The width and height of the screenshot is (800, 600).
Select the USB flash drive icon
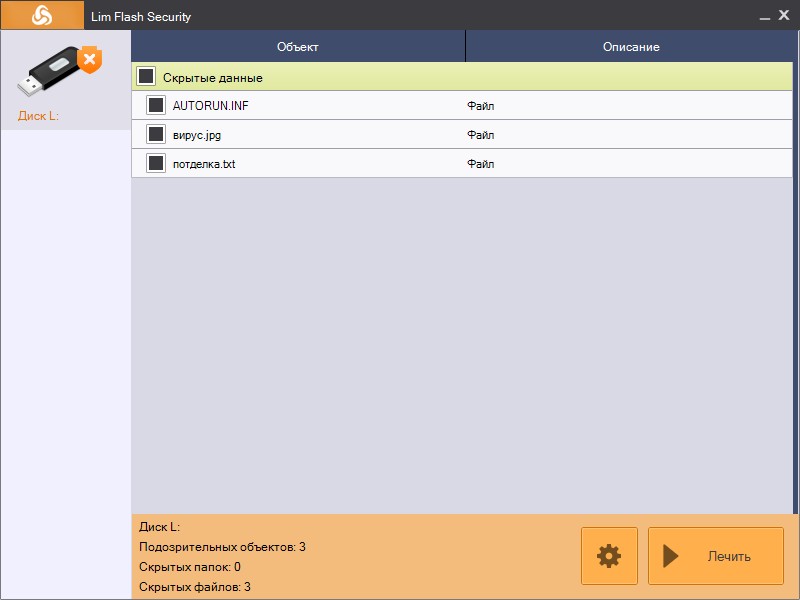coord(60,70)
